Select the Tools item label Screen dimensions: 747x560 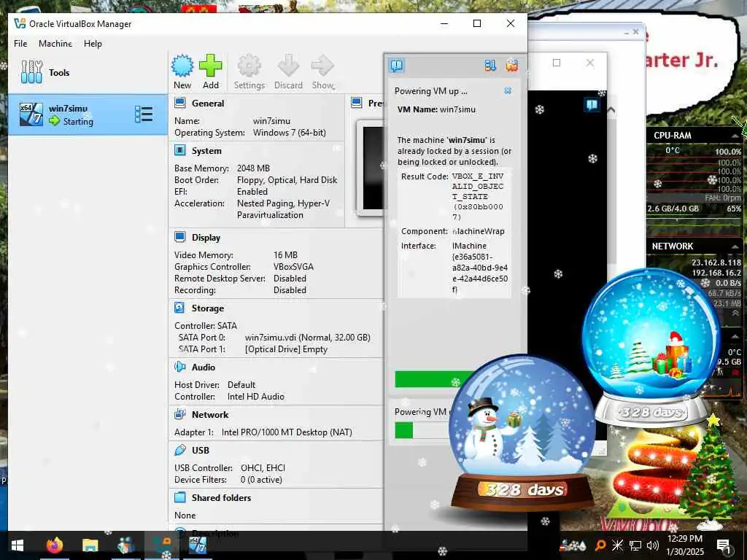[x=59, y=73]
